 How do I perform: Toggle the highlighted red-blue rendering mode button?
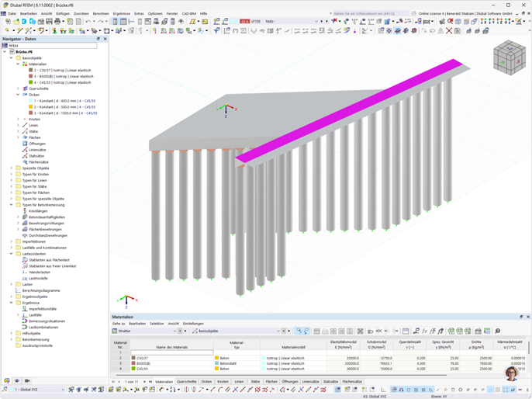click(397, 31)
